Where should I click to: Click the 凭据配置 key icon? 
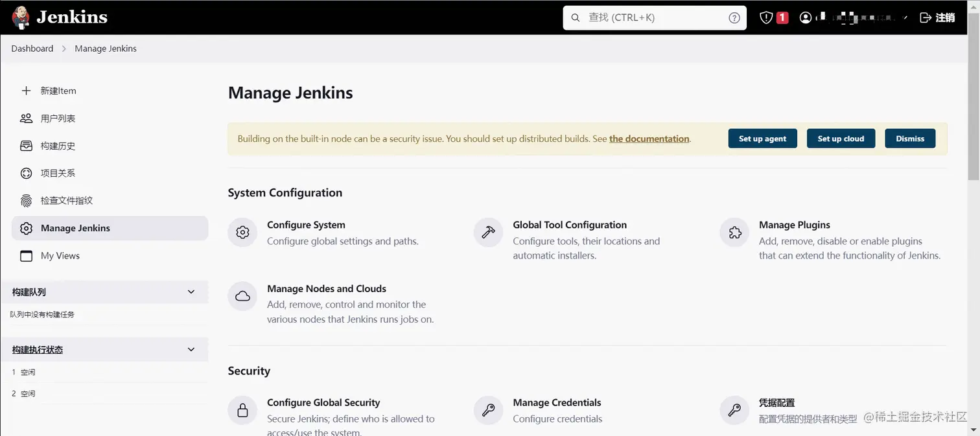click(735, 410)
